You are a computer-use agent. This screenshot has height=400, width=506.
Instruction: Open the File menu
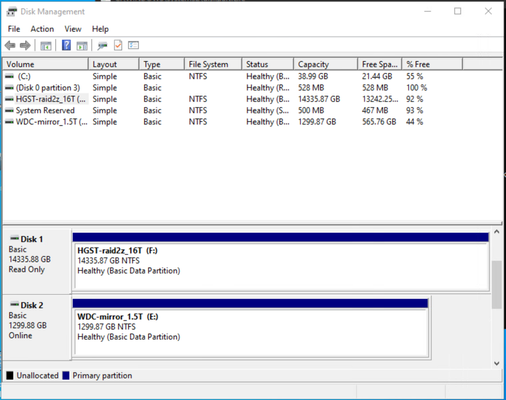14,29
